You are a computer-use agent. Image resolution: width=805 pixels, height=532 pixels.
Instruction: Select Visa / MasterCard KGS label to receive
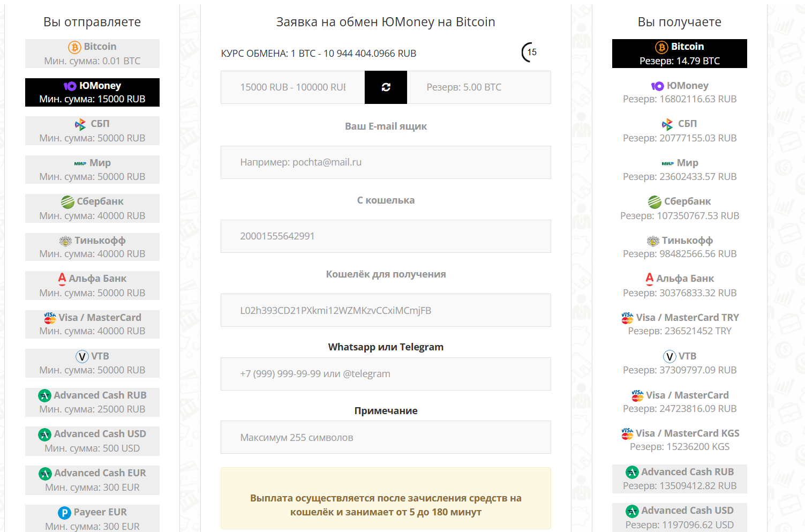(x=688, y=433)
